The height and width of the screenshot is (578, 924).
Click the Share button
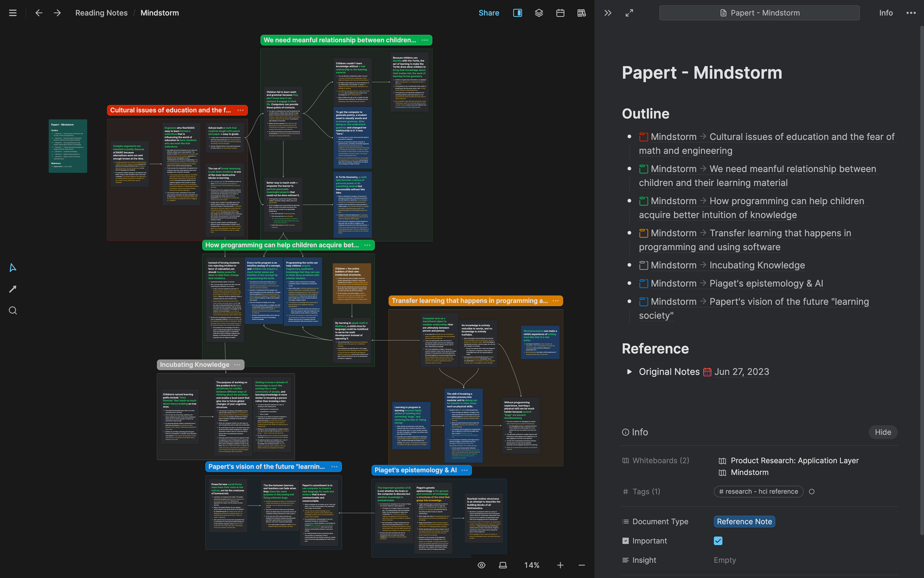(x=488, y=13)
